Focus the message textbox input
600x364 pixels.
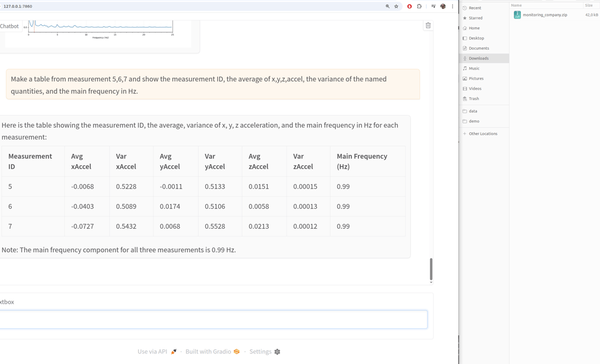[x=213, y=320]
